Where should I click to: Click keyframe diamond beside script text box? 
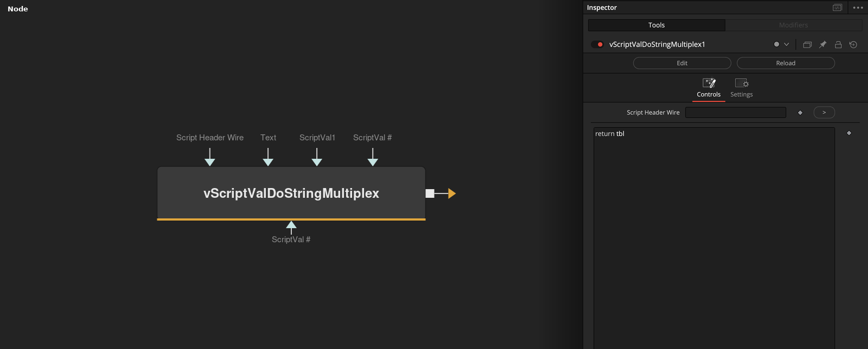point(849,133)
